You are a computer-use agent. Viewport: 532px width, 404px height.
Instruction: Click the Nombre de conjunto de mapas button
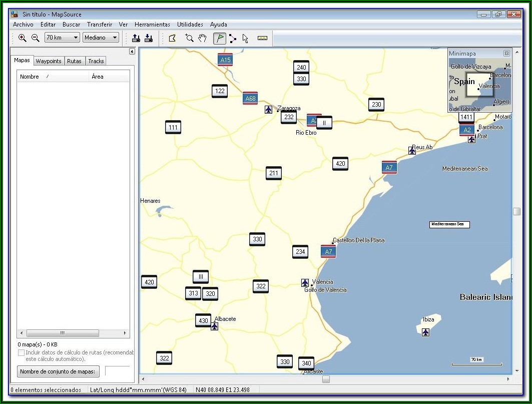coord(59,371)
